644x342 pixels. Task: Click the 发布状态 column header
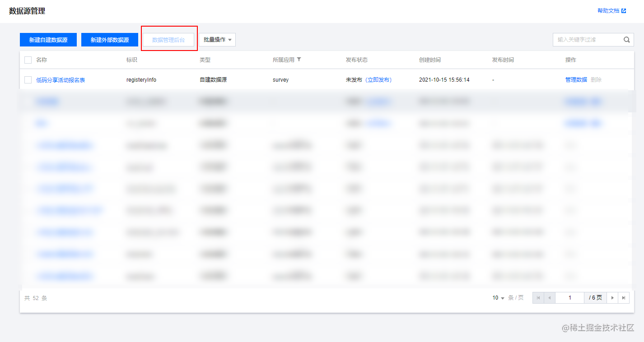[x=357, y=60]
